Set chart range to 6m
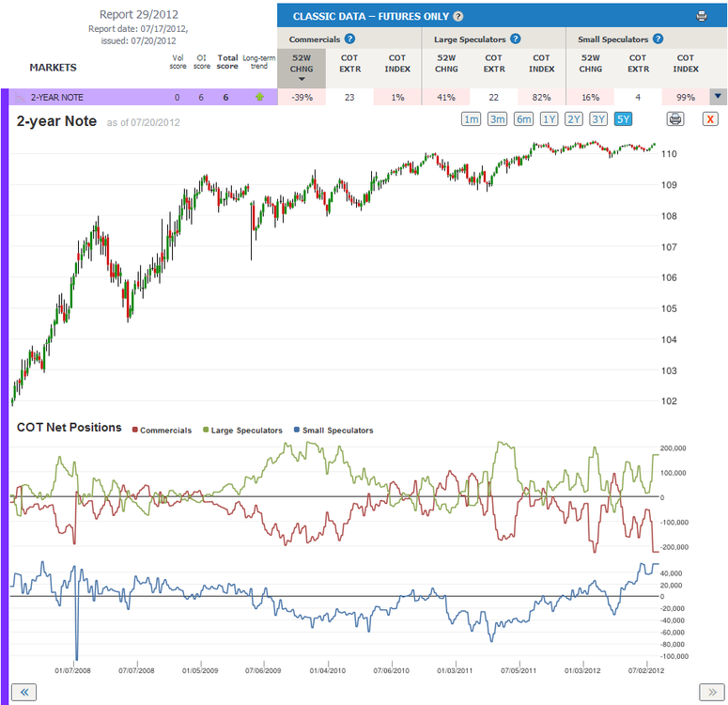 [x=524, y=119]
